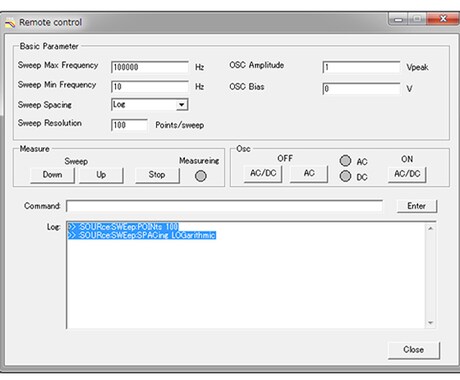
Task: Close the window using the red X
Action: click(443, 19)
